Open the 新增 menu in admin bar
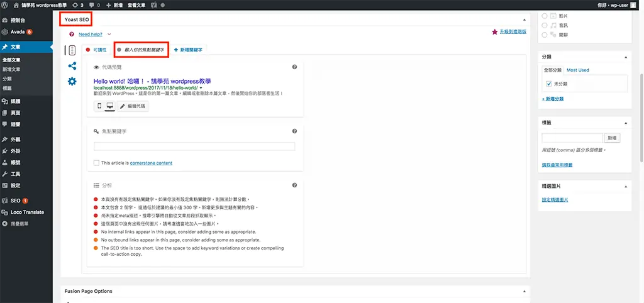The image size is (644, 303). (x=114, y=5)
